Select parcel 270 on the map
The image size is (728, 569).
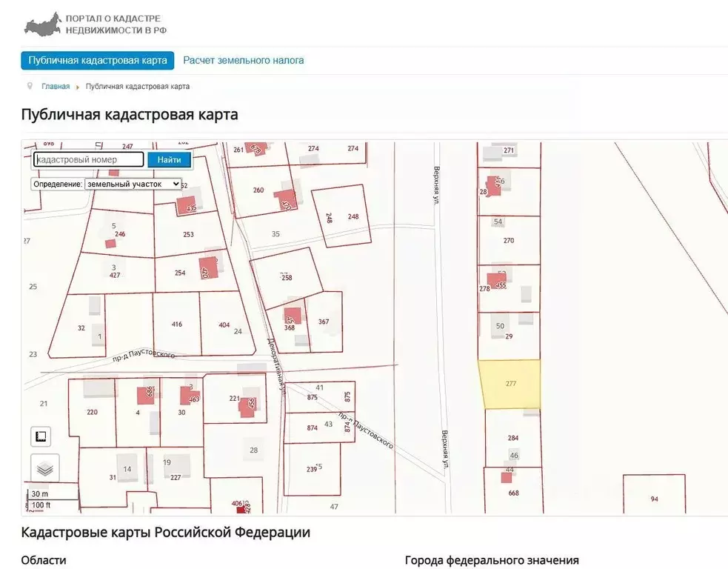(509, 240)
